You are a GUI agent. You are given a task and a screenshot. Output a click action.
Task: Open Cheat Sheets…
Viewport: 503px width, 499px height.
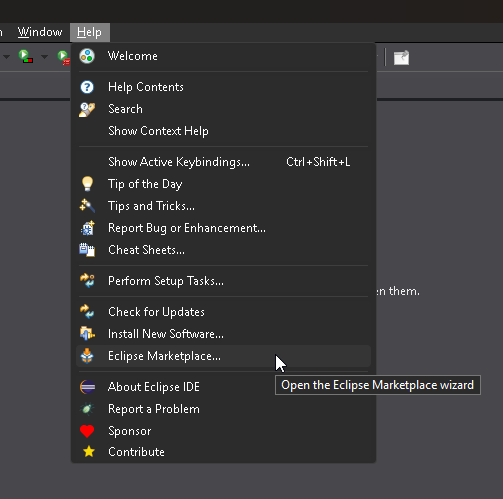pyautogui.click(x=223, y=250)
